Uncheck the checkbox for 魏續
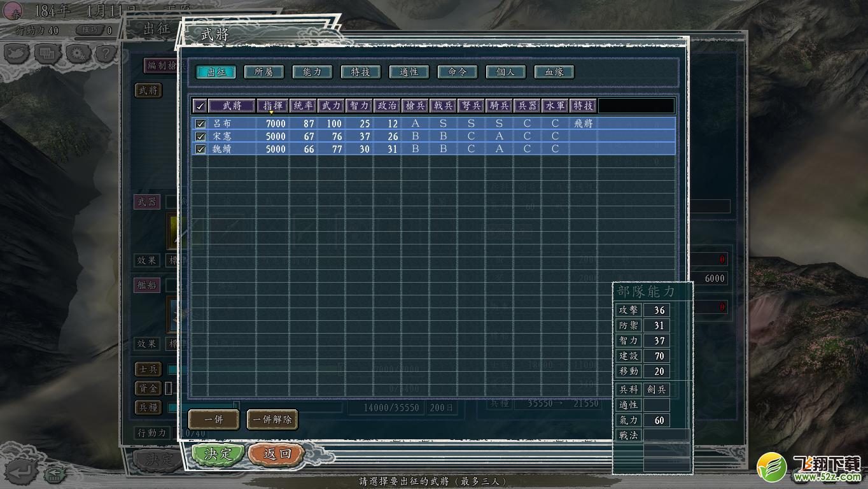 point(200,149)
